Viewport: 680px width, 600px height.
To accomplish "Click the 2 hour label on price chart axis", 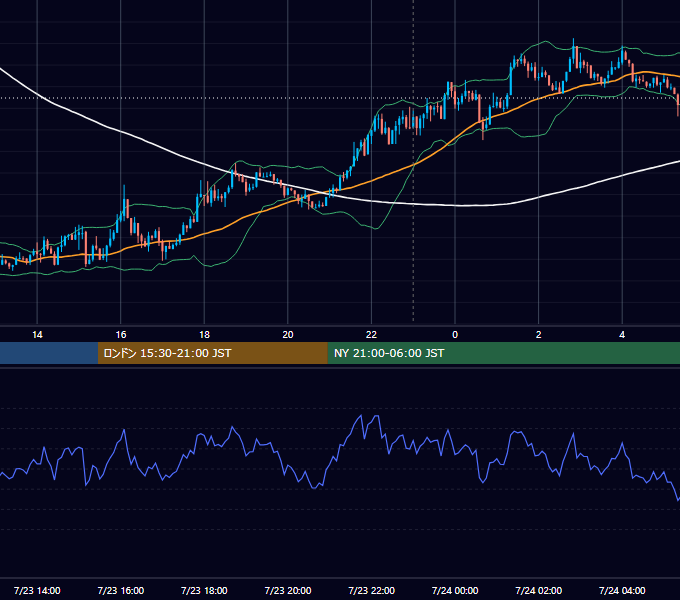I will [x=539, y=335].
